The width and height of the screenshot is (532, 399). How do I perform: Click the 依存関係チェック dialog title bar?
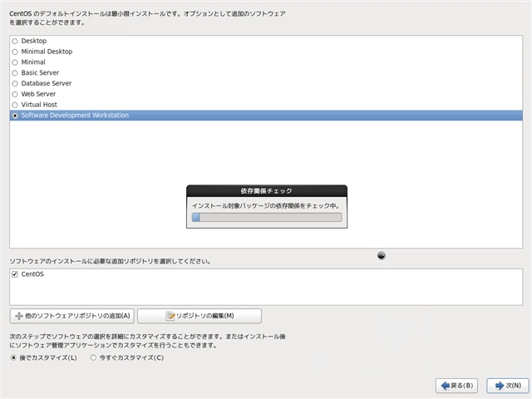[x=267, y=191]
